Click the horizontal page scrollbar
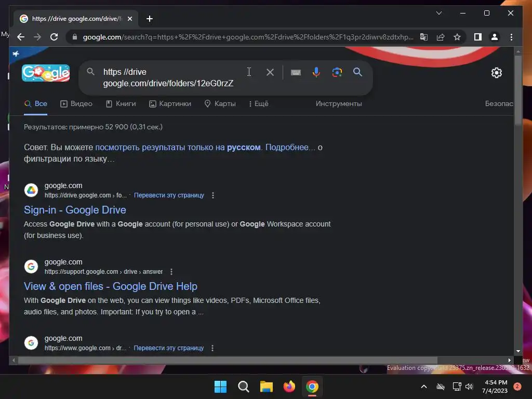This screenshot has height=399, width=532. [228, 361]
